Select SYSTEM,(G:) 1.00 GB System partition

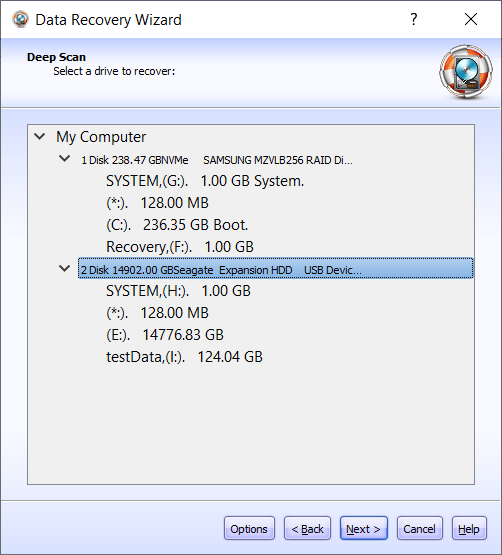pyautogui.click(x=205, y=181)
